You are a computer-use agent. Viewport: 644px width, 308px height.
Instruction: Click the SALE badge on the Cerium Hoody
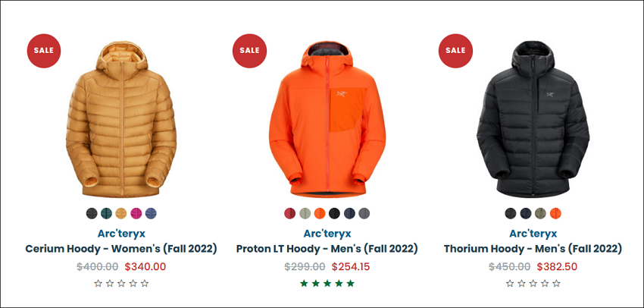[x=44, y=51]
